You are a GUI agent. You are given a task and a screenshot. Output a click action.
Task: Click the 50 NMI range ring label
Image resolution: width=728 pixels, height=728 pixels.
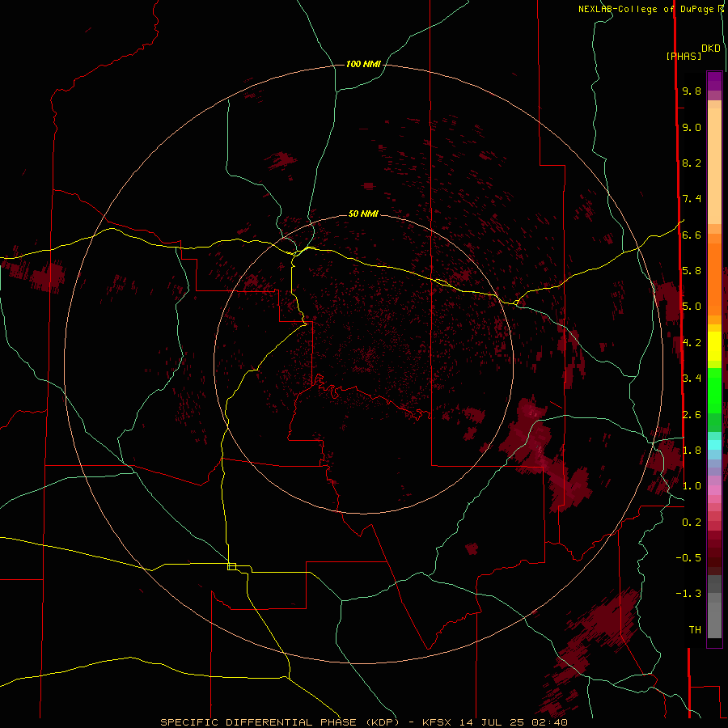(363, 214)
